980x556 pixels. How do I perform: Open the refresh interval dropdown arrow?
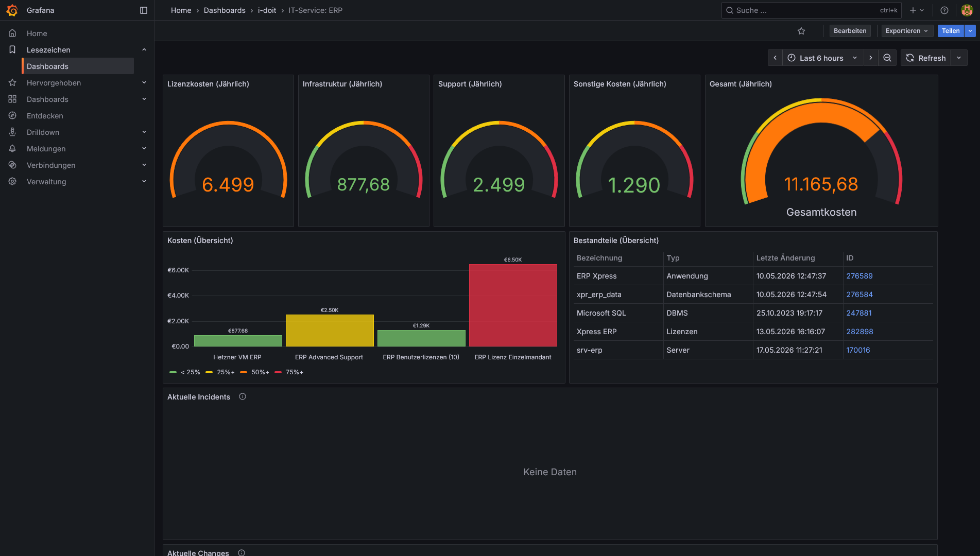pyautogui.click(x=959, y=58)
